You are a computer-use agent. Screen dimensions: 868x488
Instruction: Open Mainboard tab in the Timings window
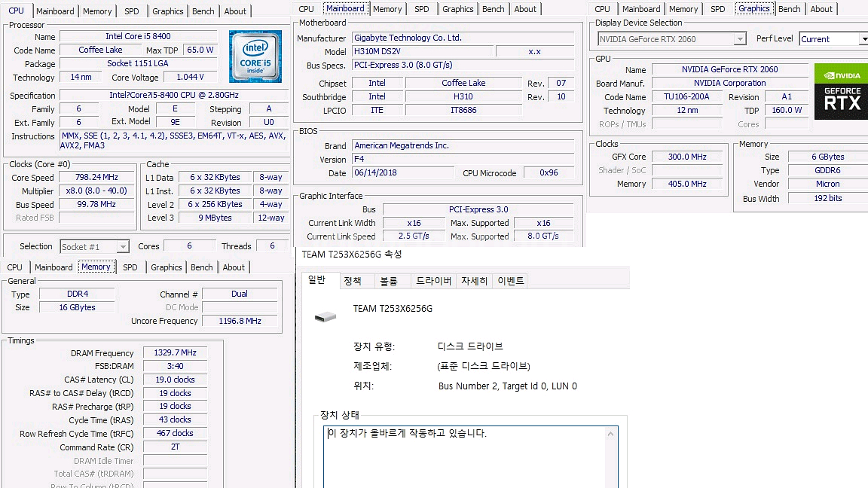coord(53,267)
